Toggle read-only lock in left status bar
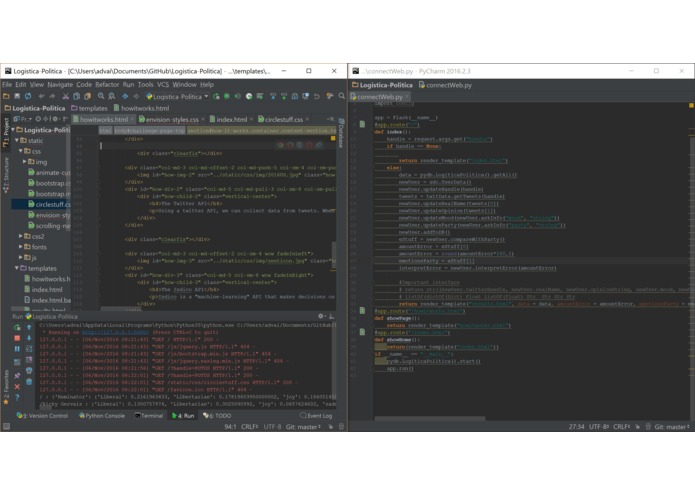The height and width of the screenshot is (494, 695). [x=330, y=427]
